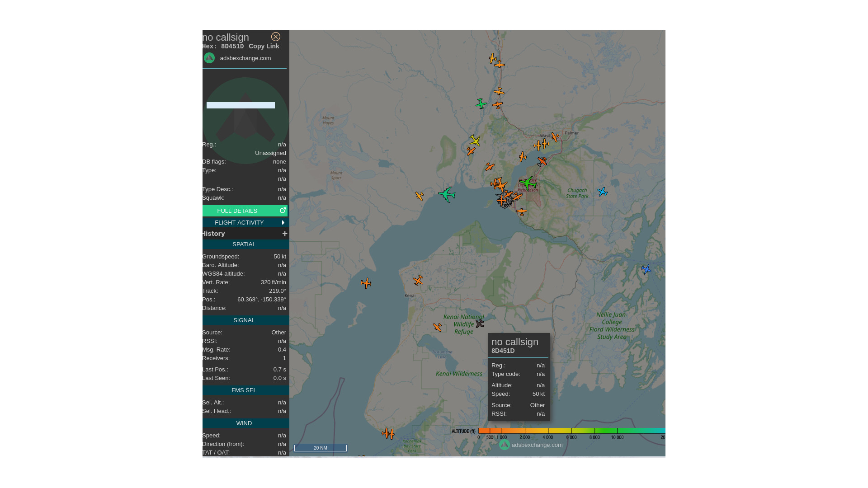Click the green 8 000 ft altitude legend segment
The image size is (868, 488).
coord(594,431)
